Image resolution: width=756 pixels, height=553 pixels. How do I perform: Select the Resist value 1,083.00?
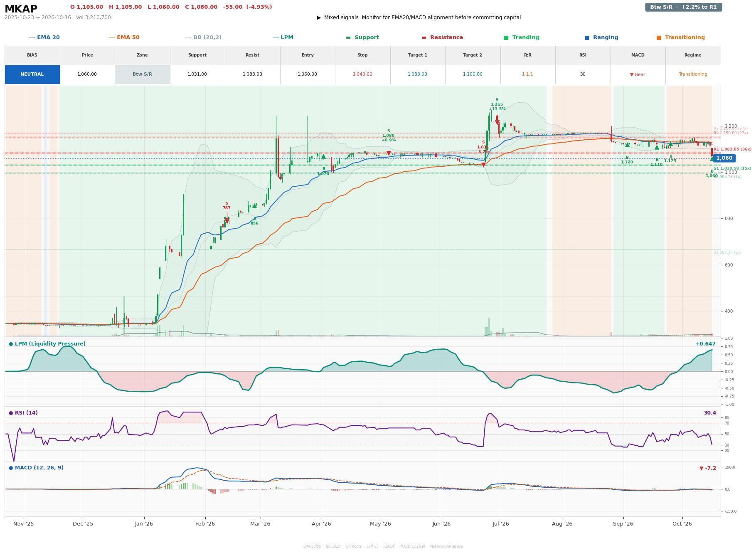click(252, 74)
